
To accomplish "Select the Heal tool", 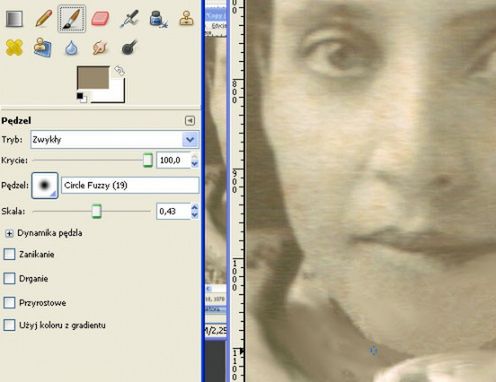I will 14,47.
